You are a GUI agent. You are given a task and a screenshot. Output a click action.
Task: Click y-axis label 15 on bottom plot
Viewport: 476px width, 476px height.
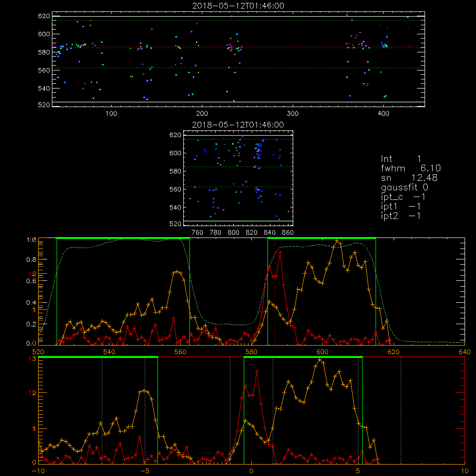coord(32,359)
